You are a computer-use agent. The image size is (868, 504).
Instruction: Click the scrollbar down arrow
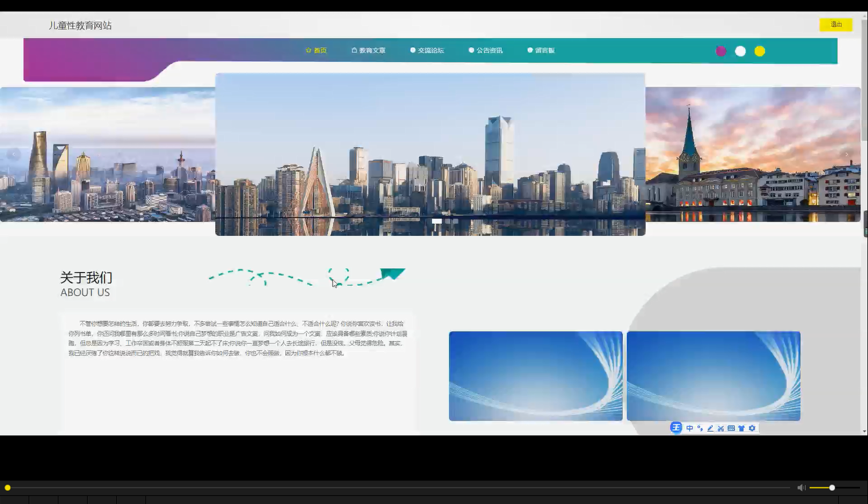click(x=864, y=431)
